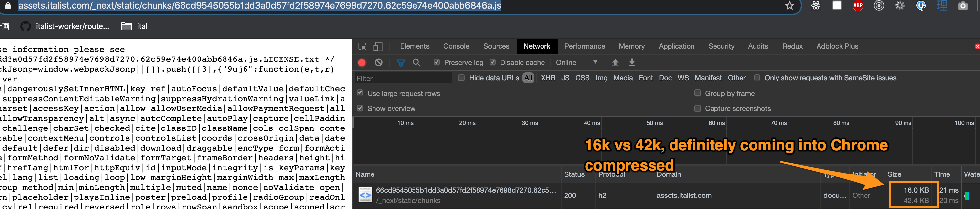Screen dimensions: 980x209
Task: Check Group by frame
Action: 697,93
